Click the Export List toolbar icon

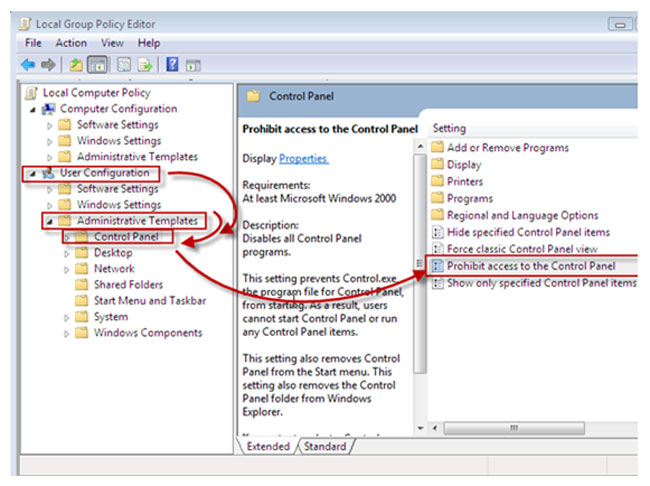(x=145, y=65)
